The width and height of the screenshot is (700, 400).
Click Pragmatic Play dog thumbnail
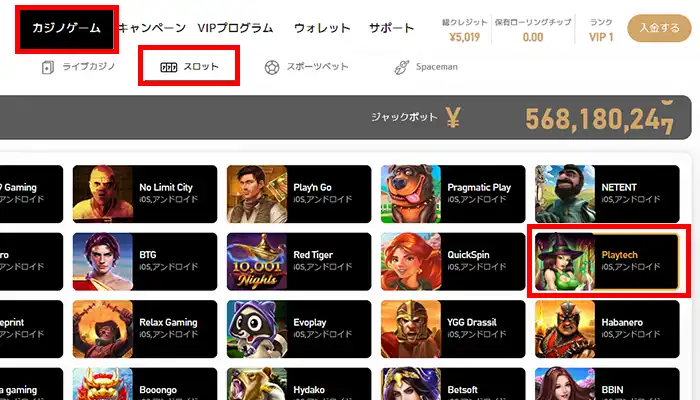[x=411, y=194]
